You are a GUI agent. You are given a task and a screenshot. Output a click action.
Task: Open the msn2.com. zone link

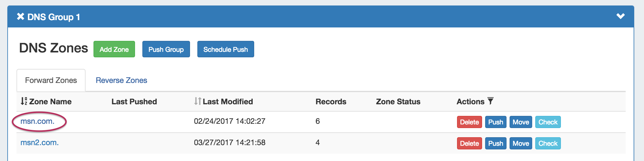coord(39,143)
